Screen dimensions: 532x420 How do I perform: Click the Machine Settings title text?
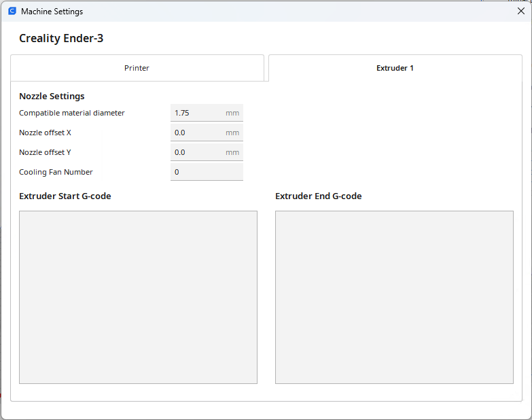pos(52,12)
